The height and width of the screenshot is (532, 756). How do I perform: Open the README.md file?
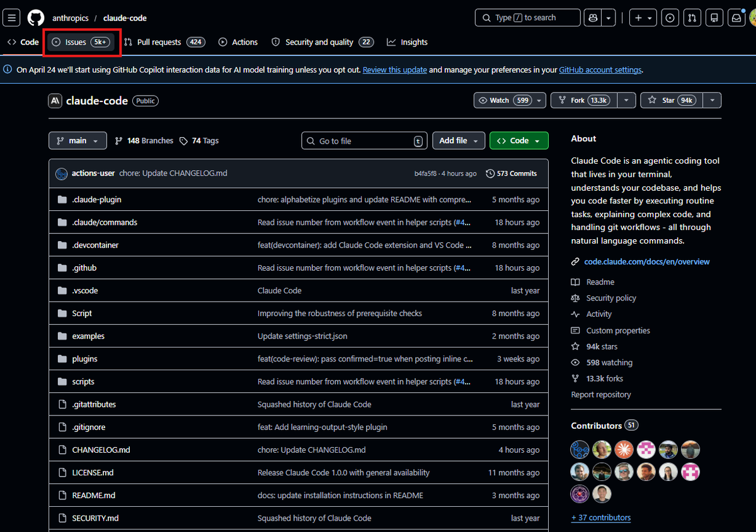pos(94,495)
